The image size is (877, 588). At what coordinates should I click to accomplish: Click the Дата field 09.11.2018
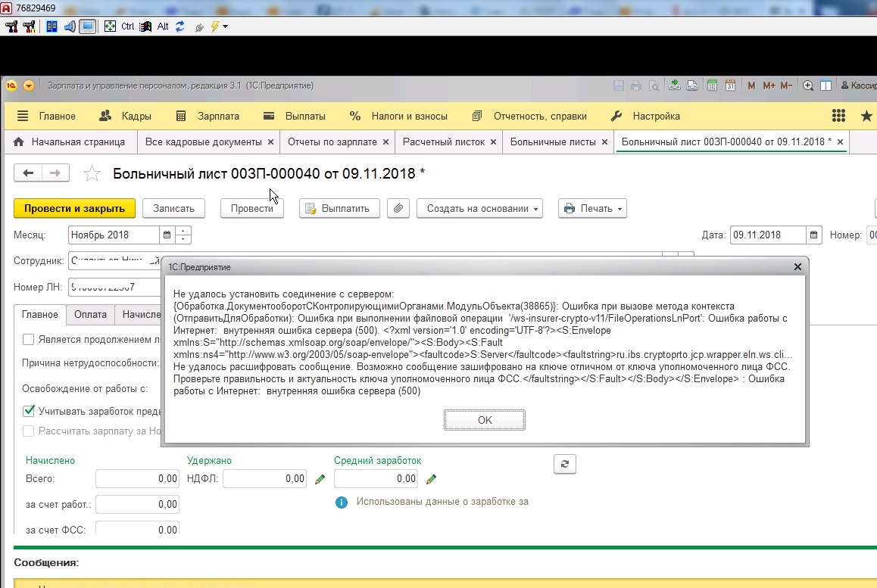(x=768, y=235)
